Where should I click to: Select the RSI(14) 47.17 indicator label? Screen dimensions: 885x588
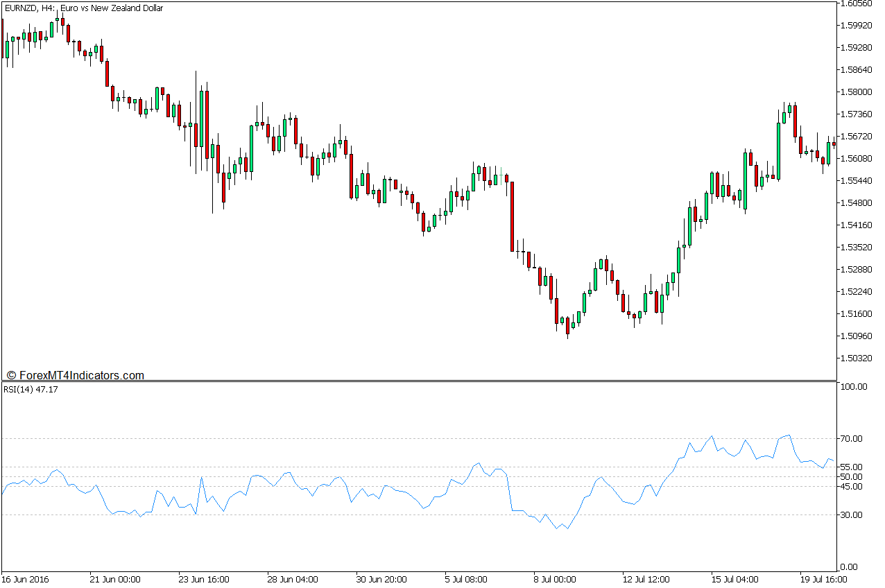click(32, 389)
